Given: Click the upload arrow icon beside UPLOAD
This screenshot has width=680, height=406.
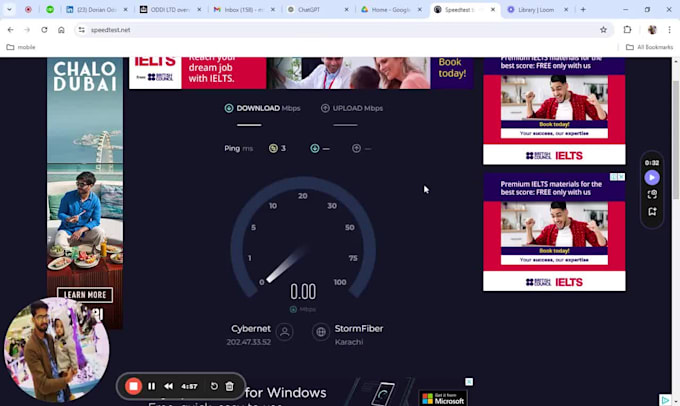Looking at the screenshot, I should (325, 108).
